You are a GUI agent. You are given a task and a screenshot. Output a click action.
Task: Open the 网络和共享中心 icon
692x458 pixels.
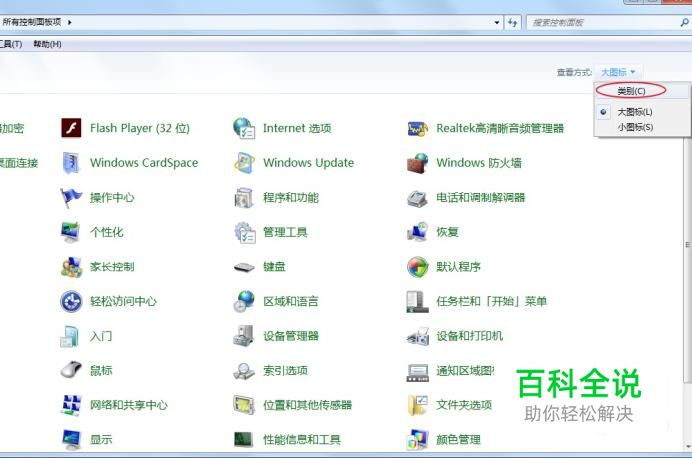pos(71,405)
